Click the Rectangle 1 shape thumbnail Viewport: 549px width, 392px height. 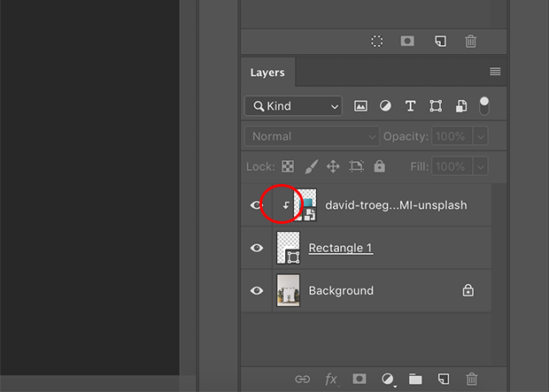point(288,248)
